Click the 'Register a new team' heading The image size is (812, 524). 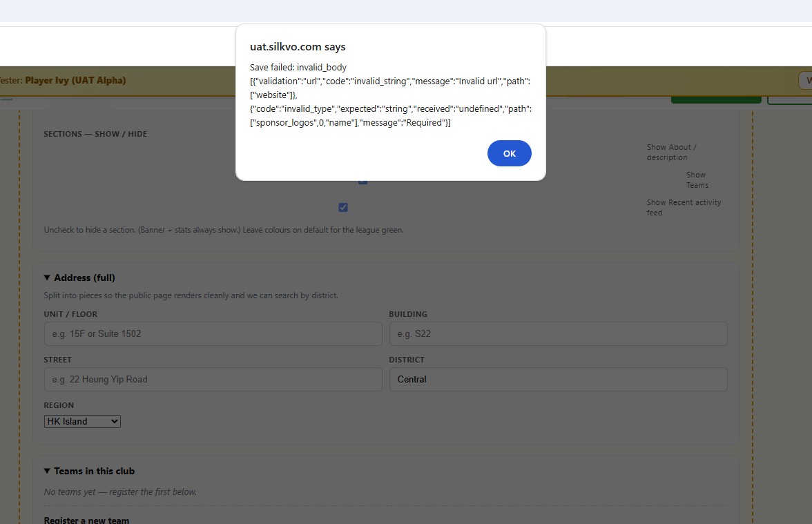[86, 520]
